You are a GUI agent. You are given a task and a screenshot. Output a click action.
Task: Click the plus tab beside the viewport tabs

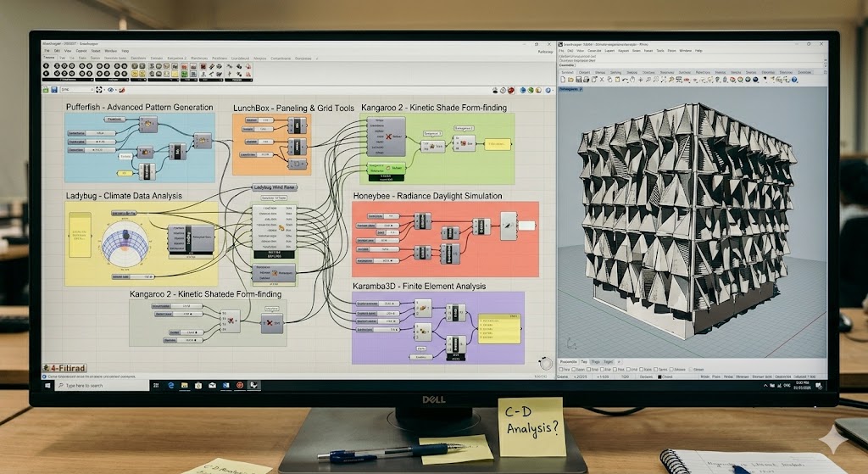click(618, 361)
